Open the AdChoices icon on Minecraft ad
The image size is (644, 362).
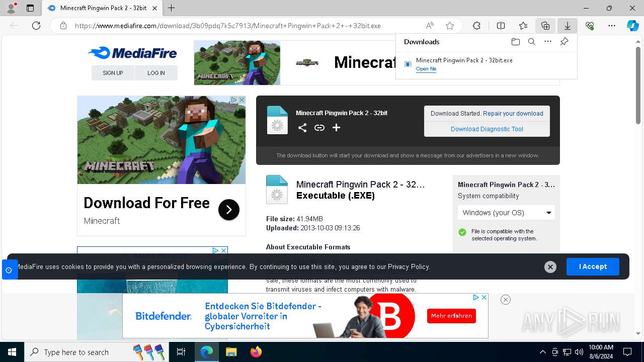(x=233, y=100)
